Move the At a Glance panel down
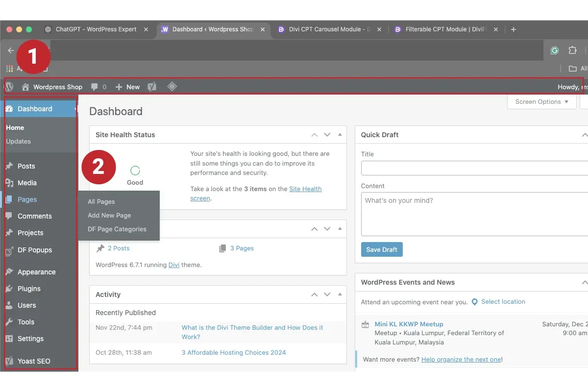 [x=327, y=229]
